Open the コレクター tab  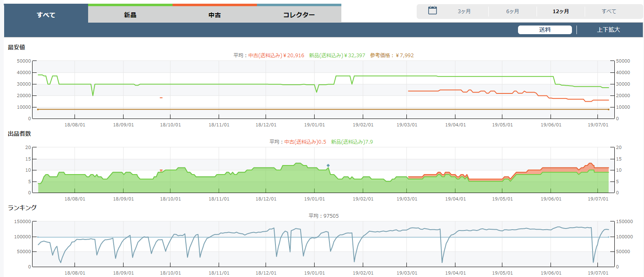point(299,15)
